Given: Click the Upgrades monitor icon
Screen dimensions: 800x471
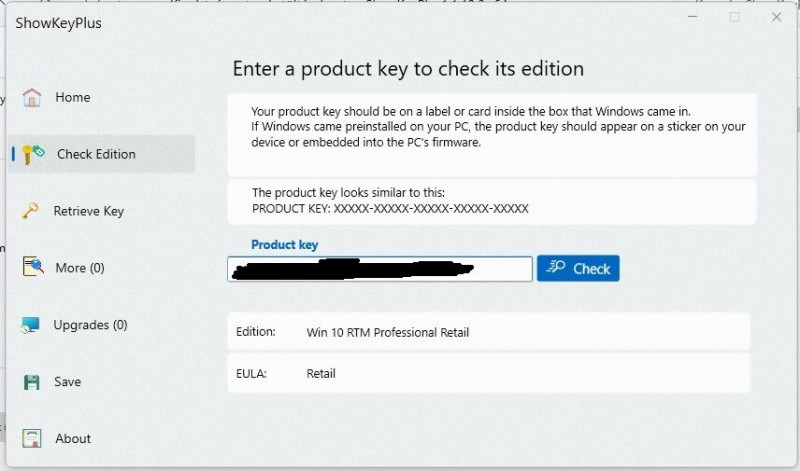Looking at the screenshot, I should pyautogui.click(x=32, y=325).
